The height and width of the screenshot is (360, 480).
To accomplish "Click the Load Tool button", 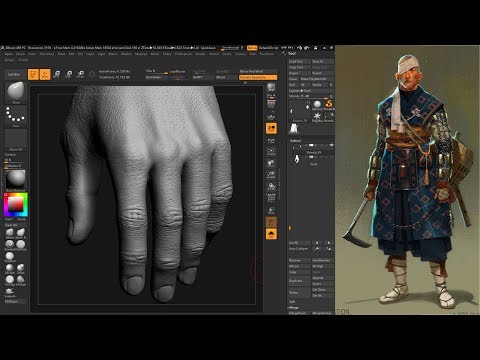I will [299, 61].
